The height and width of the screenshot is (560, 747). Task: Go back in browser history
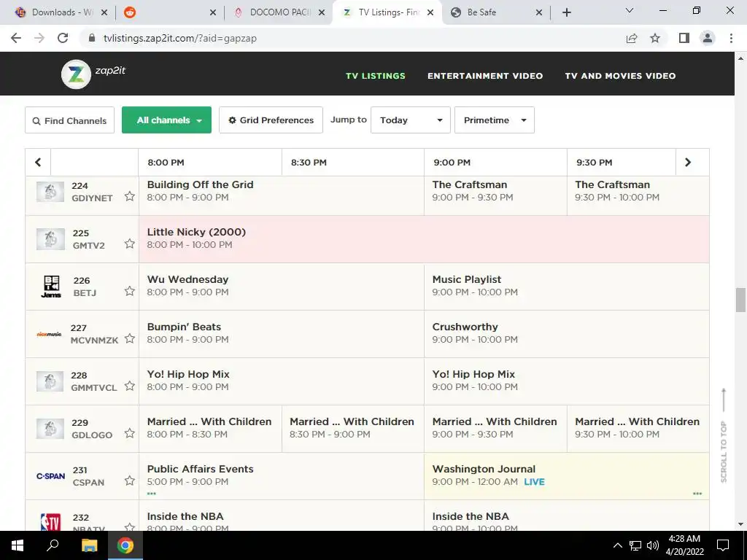tap(16, 38)
